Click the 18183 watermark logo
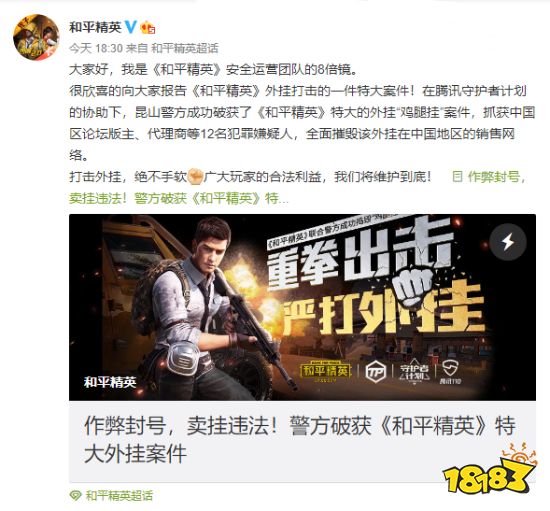 click(489, 469)
